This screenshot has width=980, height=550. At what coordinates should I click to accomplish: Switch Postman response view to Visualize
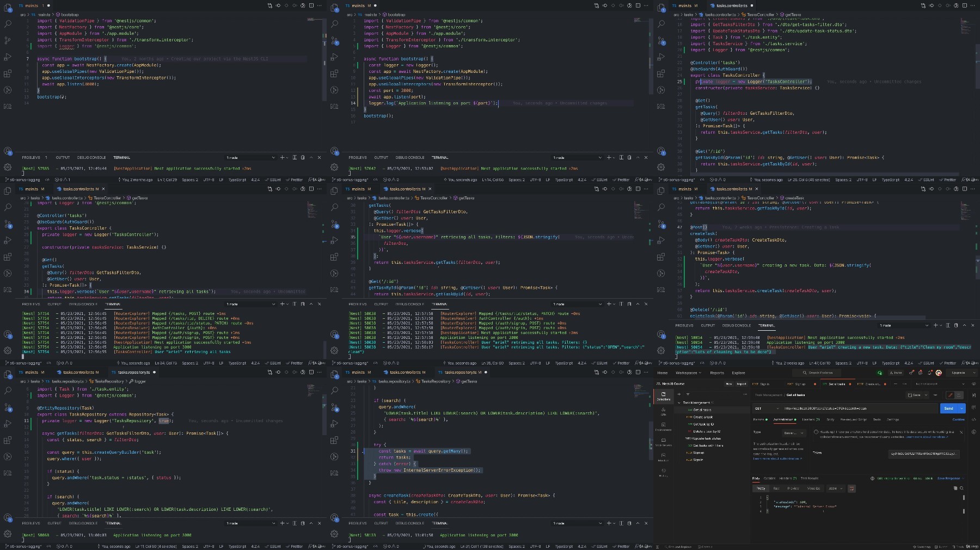tap(813, 489)
